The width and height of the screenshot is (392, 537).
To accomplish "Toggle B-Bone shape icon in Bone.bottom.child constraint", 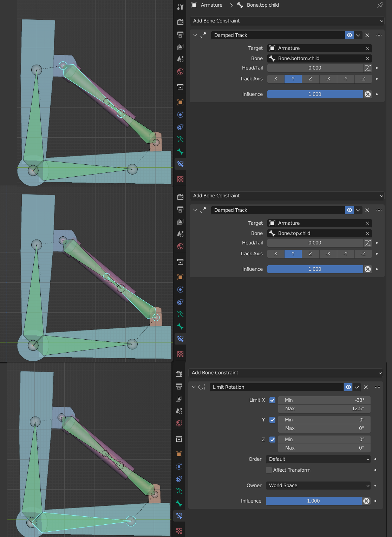I will pyautogui.click(x=368, y=68).
